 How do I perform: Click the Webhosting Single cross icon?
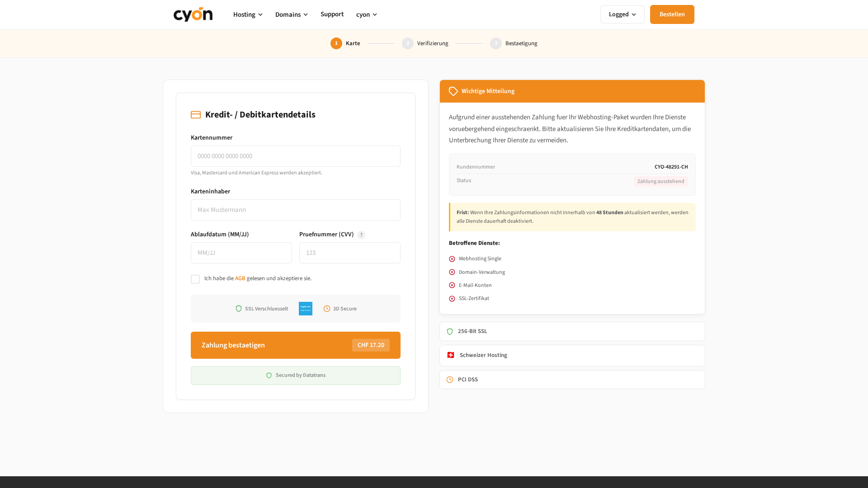452,259
